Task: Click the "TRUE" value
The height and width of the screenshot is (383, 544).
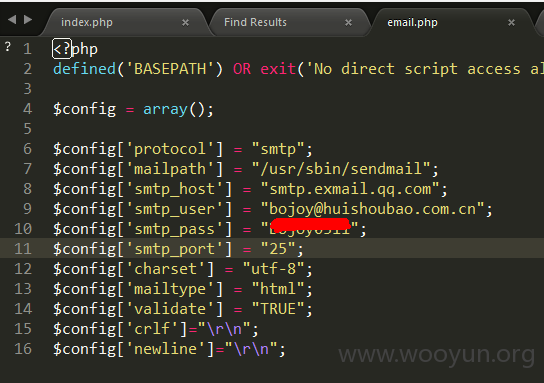Action: pyautogui.click(x=278, y=309)
